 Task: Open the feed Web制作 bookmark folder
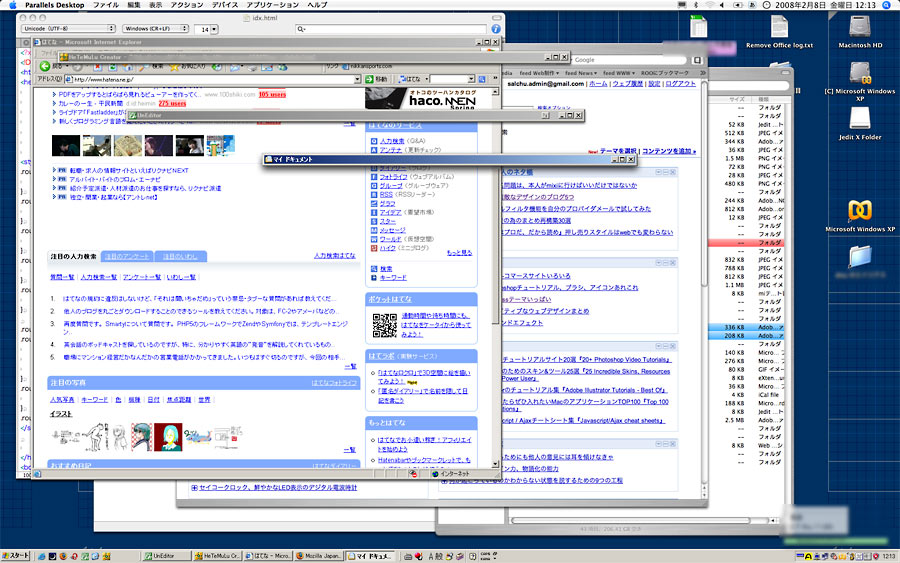tap(539, 73)
